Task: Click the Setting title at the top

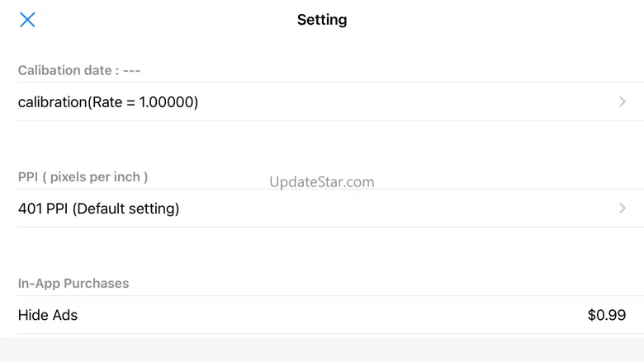Action: tap(322, 20)
